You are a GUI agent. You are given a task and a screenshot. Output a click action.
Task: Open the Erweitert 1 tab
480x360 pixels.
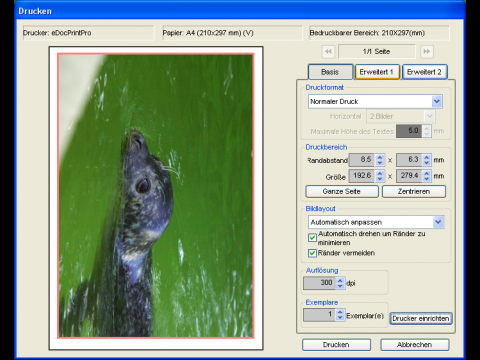[377, 72]
